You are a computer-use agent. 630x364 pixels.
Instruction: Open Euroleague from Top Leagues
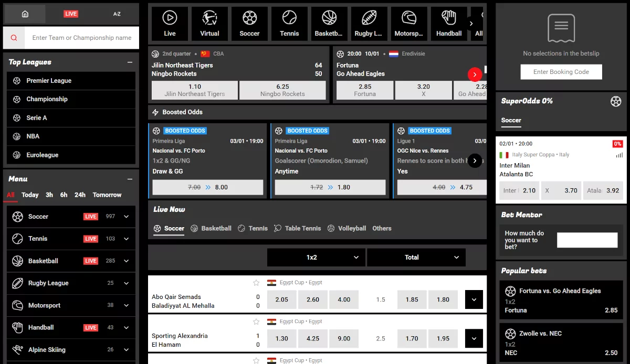71,155
